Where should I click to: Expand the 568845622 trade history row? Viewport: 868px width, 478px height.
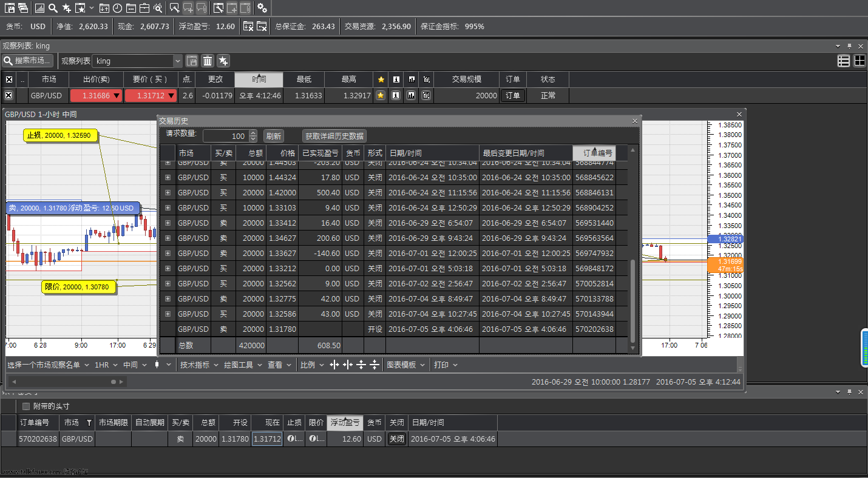click(x=168, y=178)
